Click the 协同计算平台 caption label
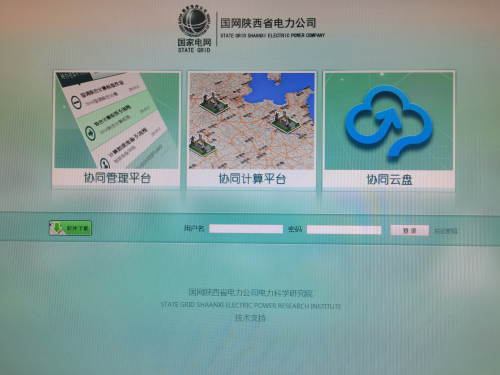Screen dimensions: 500x375 pyautogui.click(x=252, y=179)
